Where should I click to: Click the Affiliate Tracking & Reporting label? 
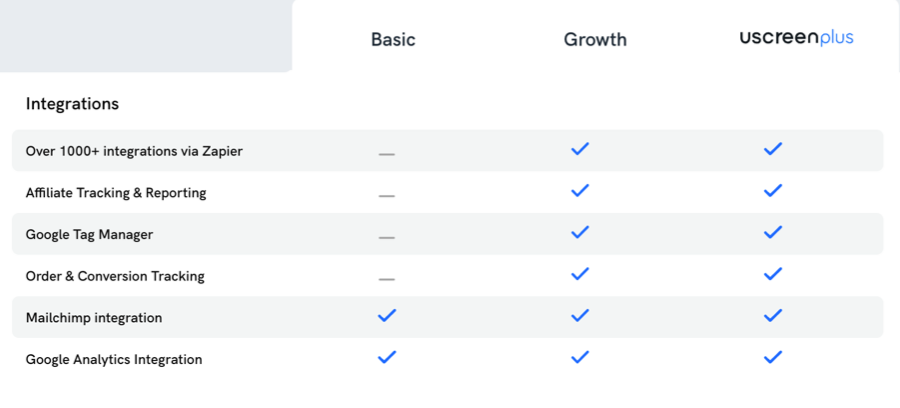pos(116,193)
